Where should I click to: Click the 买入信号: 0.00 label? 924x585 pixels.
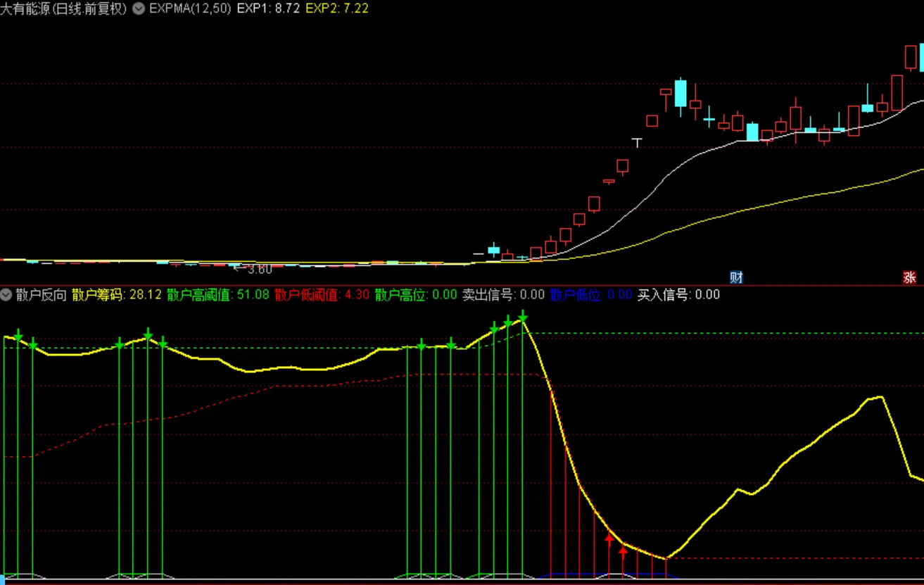click(678, 295)
